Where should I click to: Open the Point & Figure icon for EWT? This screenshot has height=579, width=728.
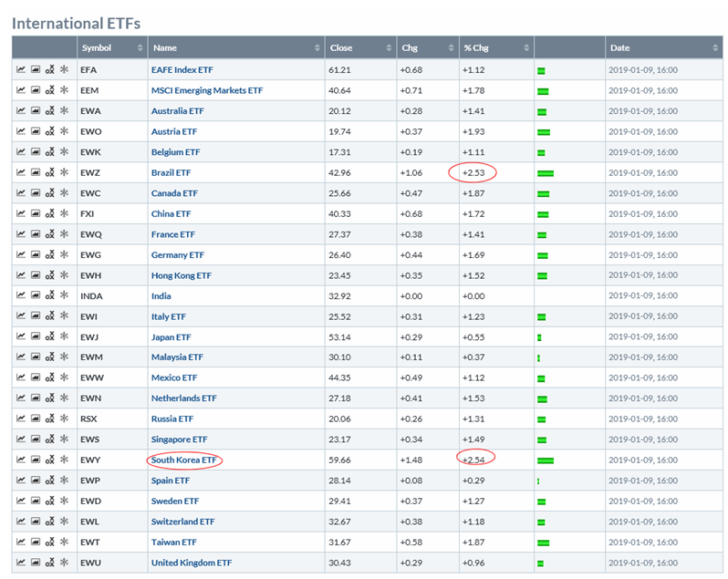point(50,542)
